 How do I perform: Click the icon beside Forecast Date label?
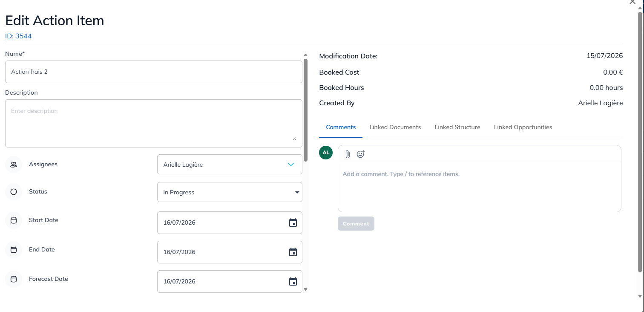[14, 279]
